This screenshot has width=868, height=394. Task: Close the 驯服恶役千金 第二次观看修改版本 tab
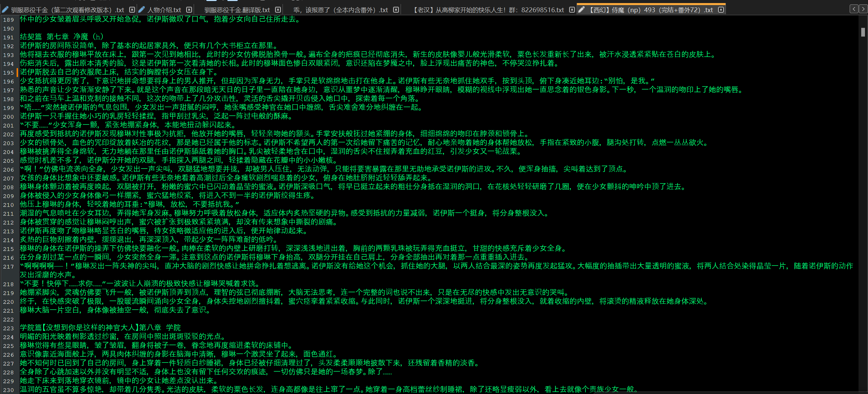132,10
